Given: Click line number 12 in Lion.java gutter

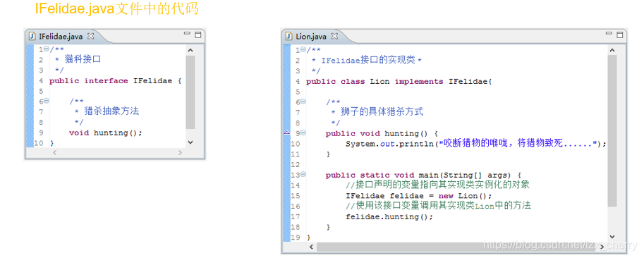Looking at the screenshot, I should point(296,164).
